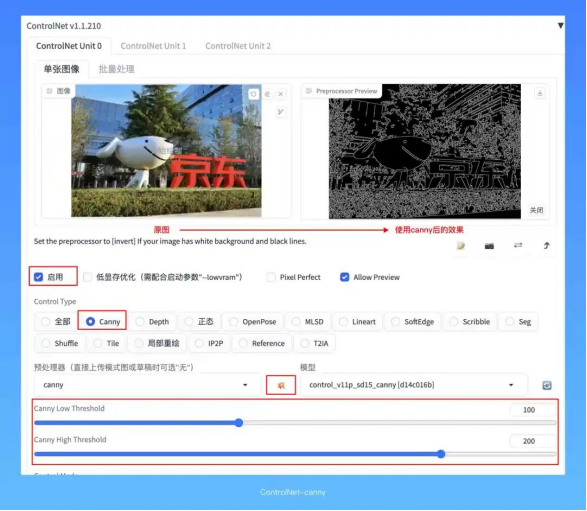Collapse the ControlNet v1.1.210 panel
The height and width of the screenshot is (511, 587).
(x=560, y=25)
